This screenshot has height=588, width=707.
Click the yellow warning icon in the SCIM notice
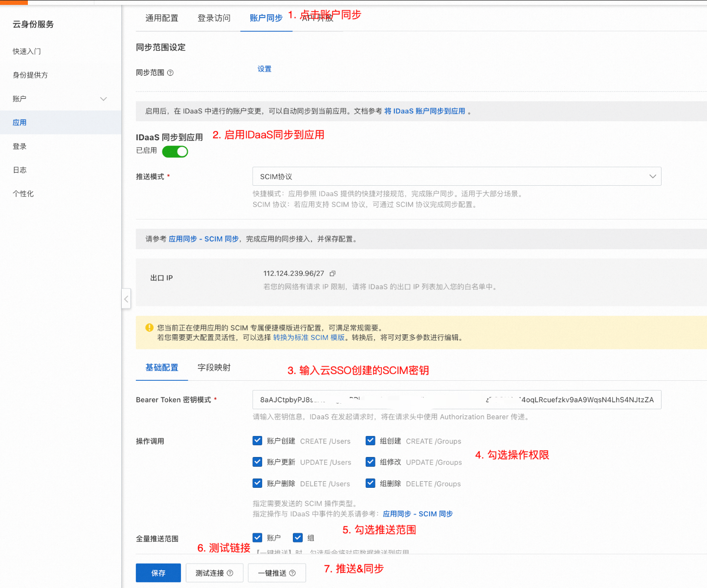coord(150,327)
